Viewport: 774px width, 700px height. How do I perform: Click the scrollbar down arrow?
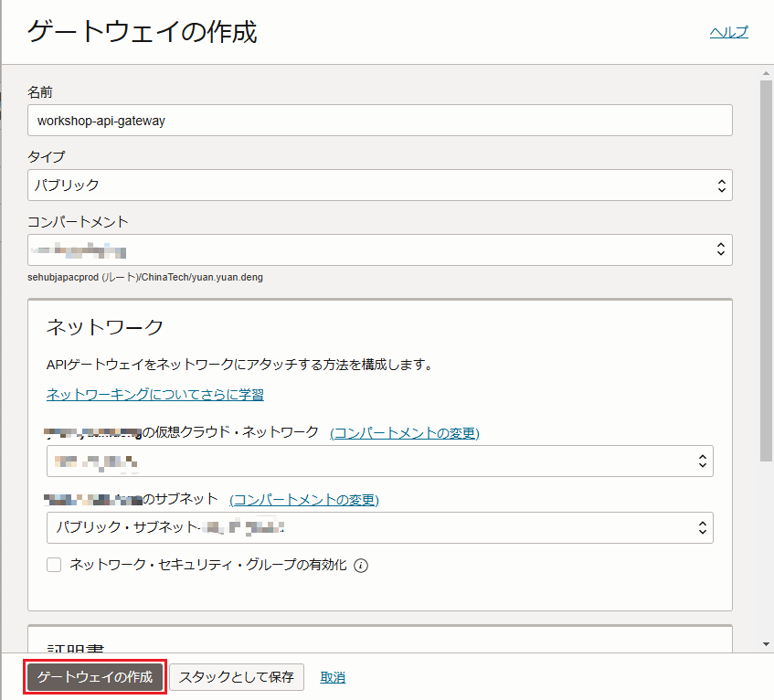(x=766, y=644)
